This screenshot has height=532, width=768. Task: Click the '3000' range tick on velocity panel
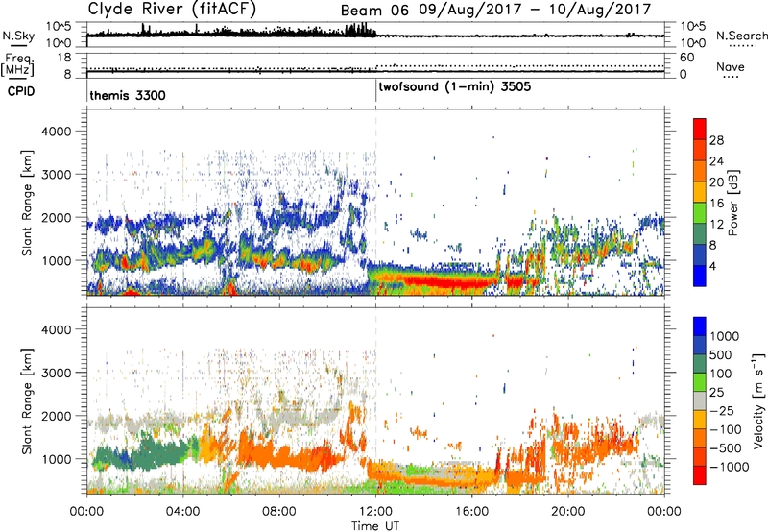57,373
